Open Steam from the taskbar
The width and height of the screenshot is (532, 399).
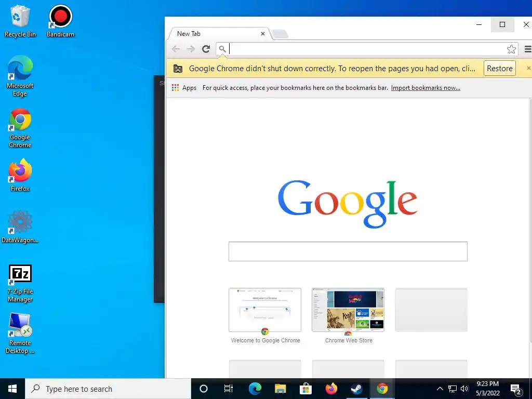pyautogui.click(x=356, y=389)
